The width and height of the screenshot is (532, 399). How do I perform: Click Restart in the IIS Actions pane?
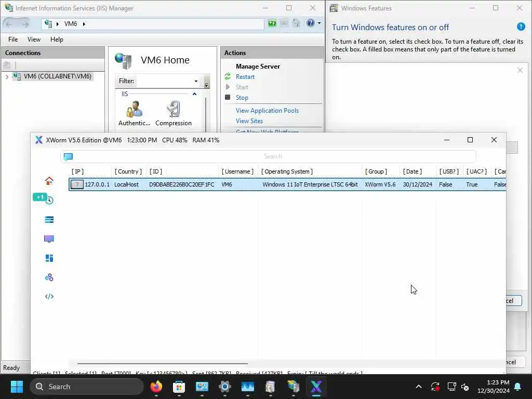pos(245,77)
